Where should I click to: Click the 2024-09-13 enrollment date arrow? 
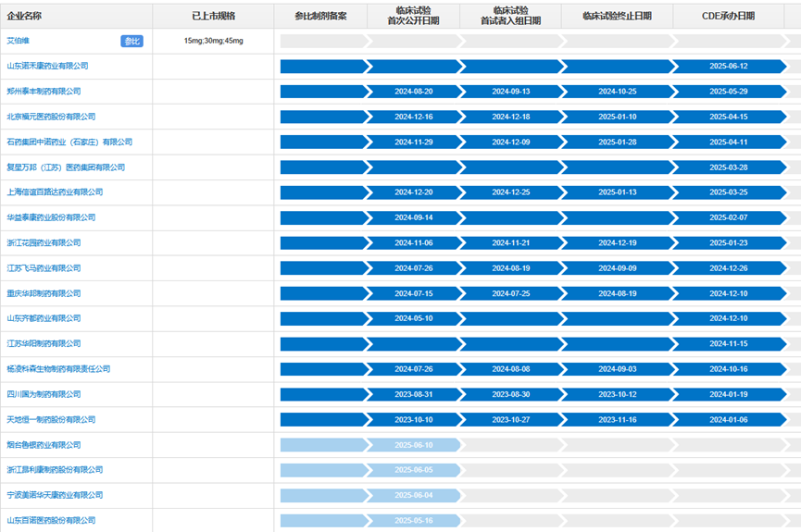511,92
